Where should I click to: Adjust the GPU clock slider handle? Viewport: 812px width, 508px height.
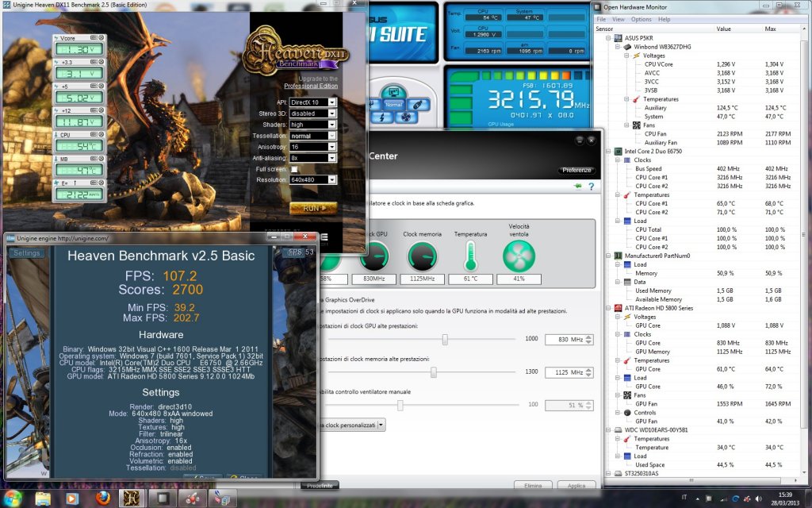(444, 340)
